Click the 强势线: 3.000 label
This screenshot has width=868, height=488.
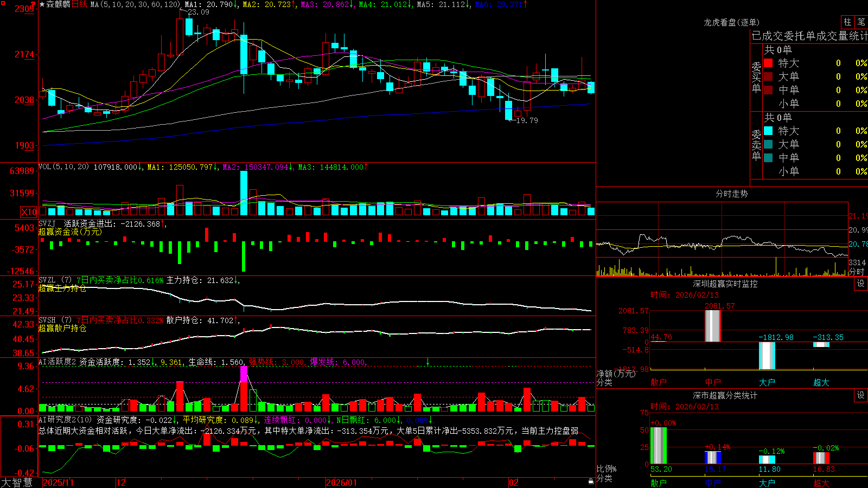click(x=277, y=362)
